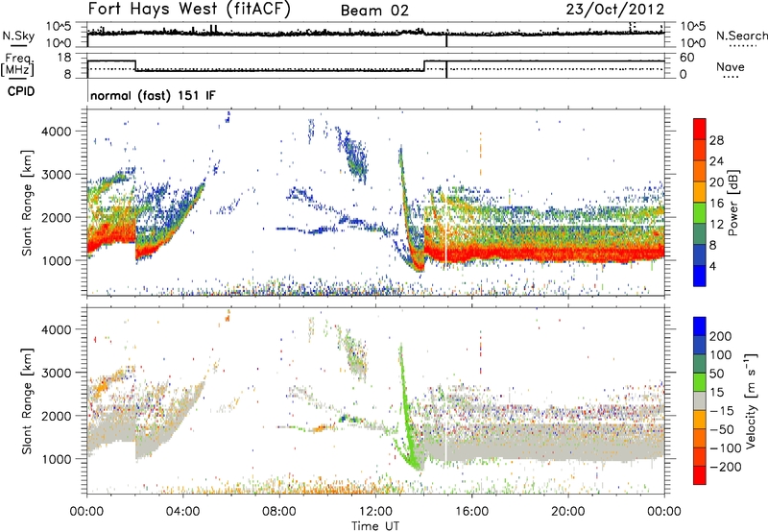Pick the light green Velocity segment between 15 and 50
The width and height of the screenshot is (768, 532).
[x=700, y=382]
